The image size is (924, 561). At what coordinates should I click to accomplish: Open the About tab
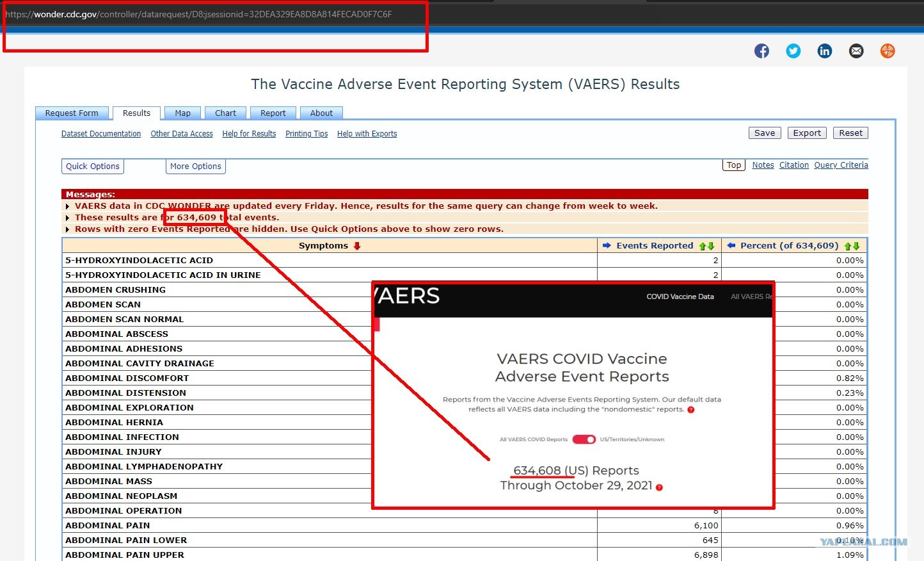[x=321, y=113]
